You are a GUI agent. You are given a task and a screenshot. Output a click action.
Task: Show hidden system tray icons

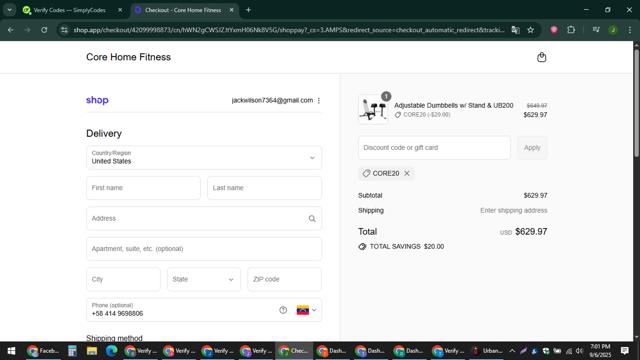coord(512,351)
